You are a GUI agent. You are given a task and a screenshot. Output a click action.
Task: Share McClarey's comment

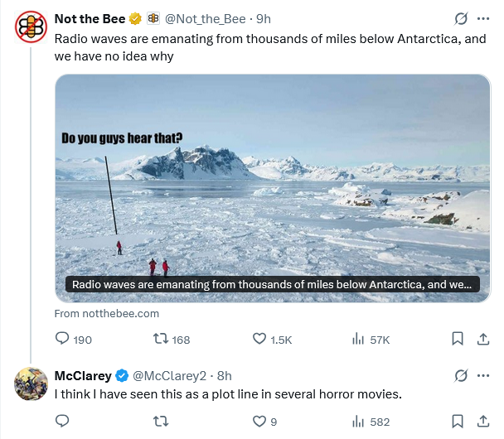point(482,422)
